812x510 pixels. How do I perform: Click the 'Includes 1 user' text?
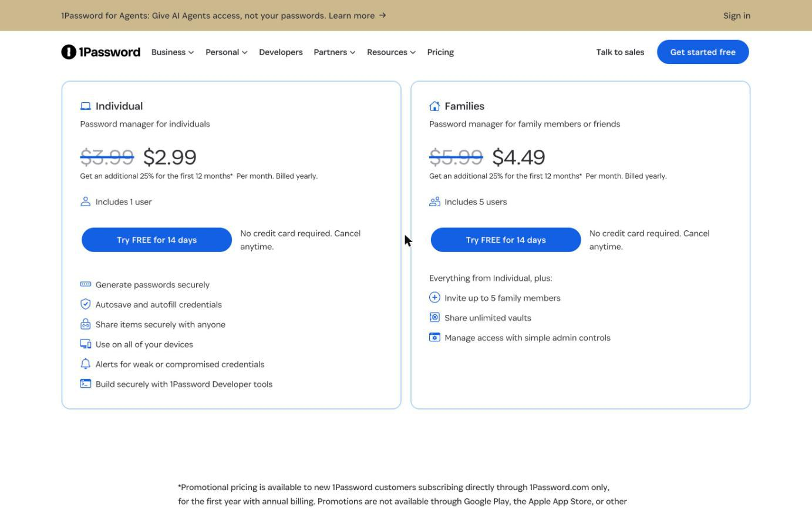click(123, 202)
